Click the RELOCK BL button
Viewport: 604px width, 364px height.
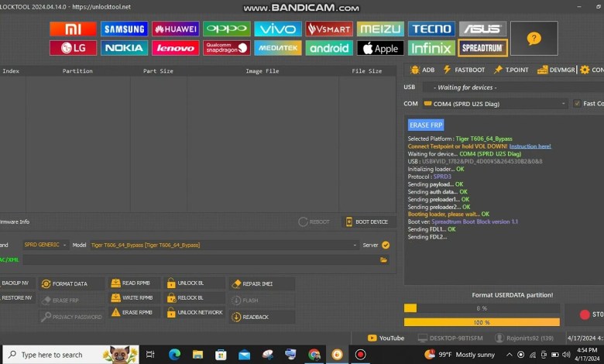(x=194, y=297)
